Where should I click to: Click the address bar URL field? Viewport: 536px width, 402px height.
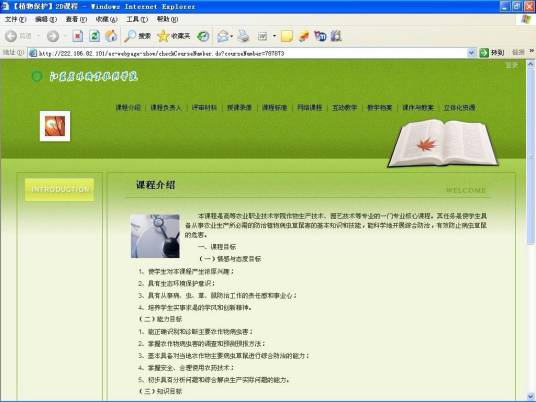248,53
